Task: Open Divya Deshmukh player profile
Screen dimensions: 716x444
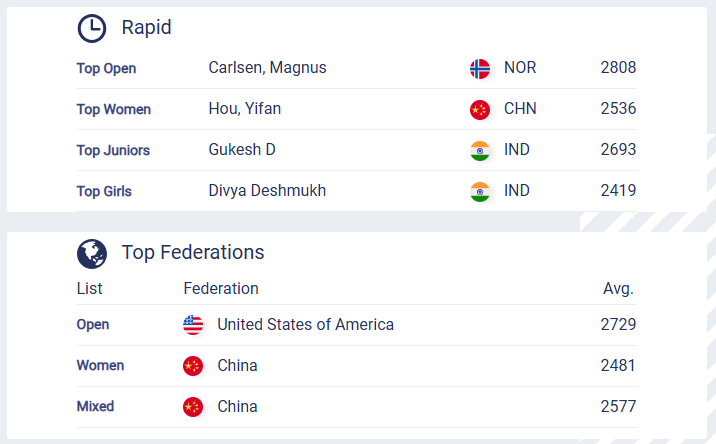Action: [x=267, y=191]
